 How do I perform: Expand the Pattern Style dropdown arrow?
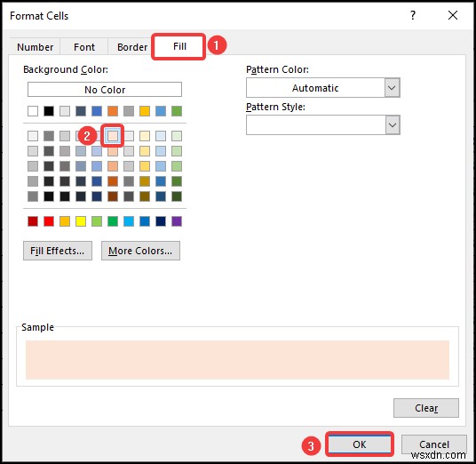393,124
